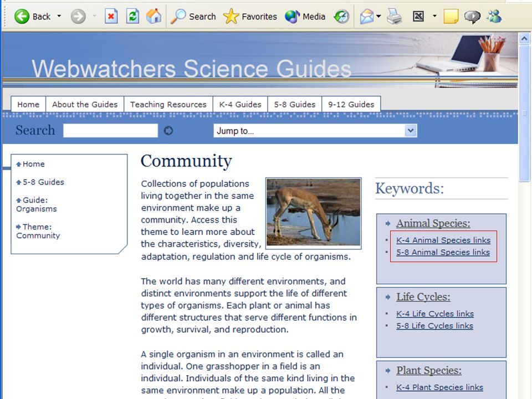Click the Webwatchers Science Guides banner title
532x399 pixels.
coord(191,69)
